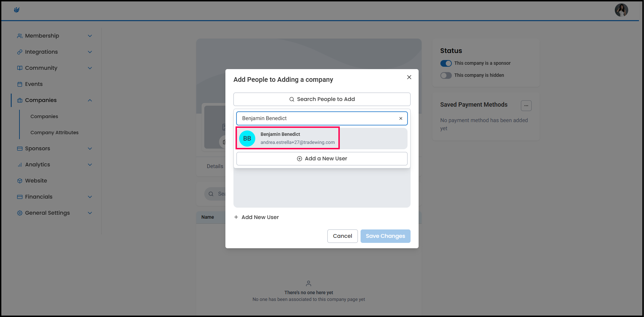
Task: Open Saved Payment Methods ellipsis menu
Action: point(526,106)
